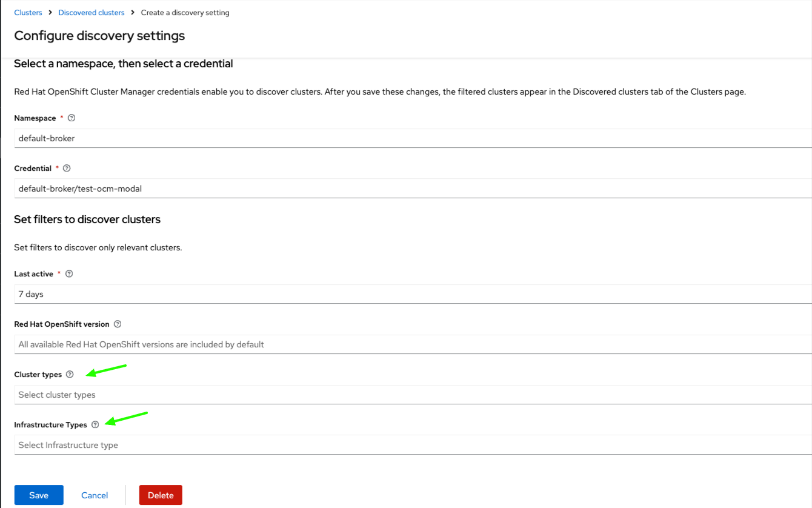812x508 pixels.
Task: Navigate to Discovered clusters breadcrumb
Action: [92, 13]
